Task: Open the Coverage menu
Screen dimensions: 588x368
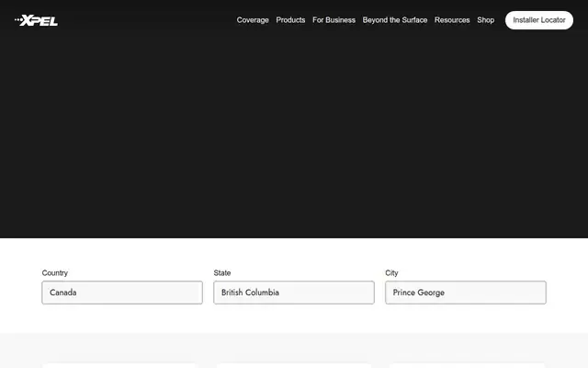Action: click(253, 20)
